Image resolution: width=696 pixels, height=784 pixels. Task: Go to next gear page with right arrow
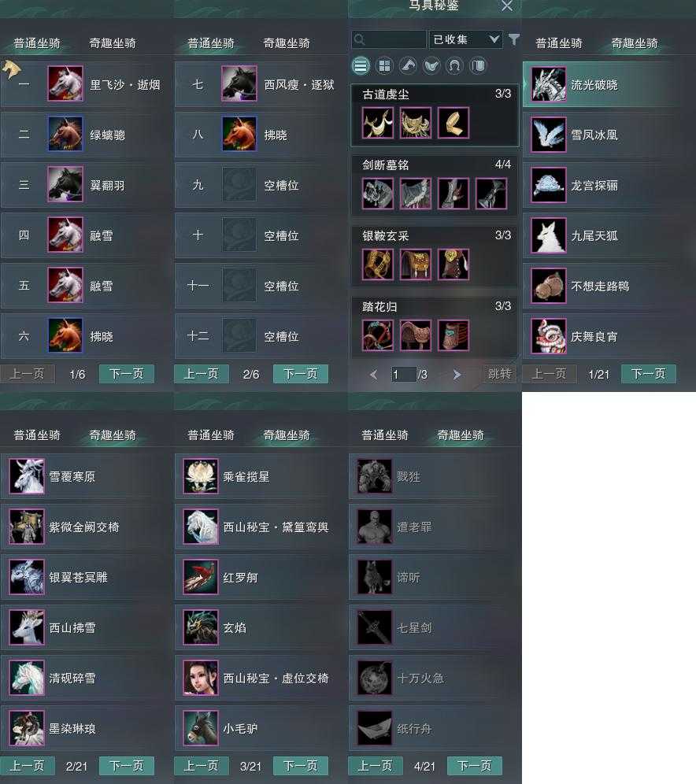point(457,375)
